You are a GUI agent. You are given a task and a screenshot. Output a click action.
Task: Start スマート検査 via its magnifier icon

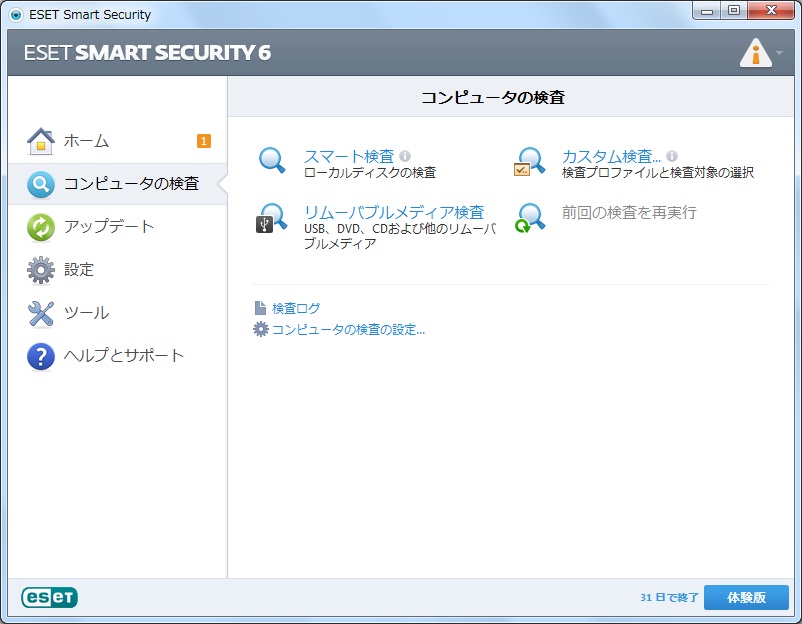tap(272, 160)
